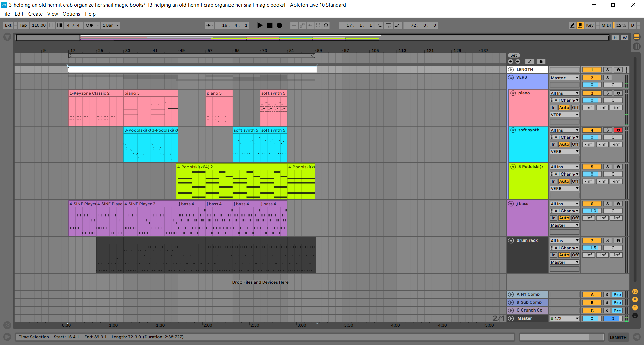
Task: Show the Browser with the triangle icon
Action: [7, 37]
